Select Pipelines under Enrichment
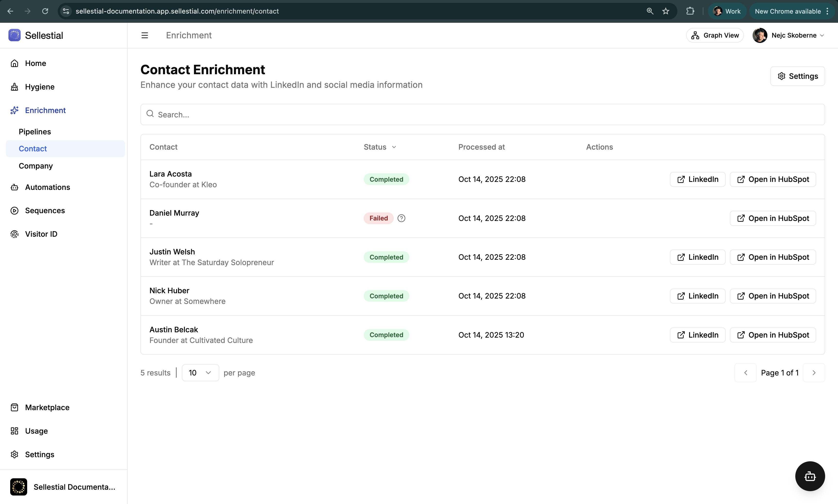Image resolution: width=838 pixels, height=504 pixels. tap(35, 132)
